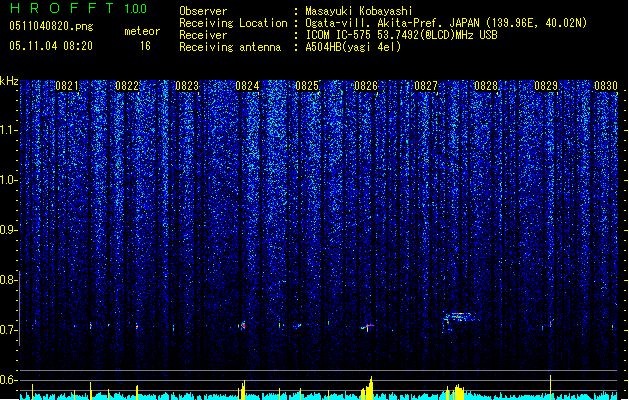The height and width of the screenshot is (400, 629).
Task: Click the 0824 time marker
Action: point(247,86)
